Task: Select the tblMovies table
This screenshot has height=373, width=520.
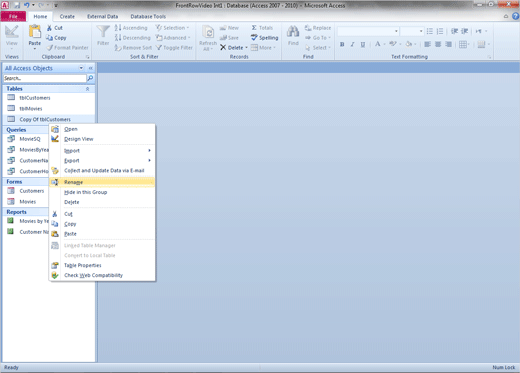Action: point(49,109)
